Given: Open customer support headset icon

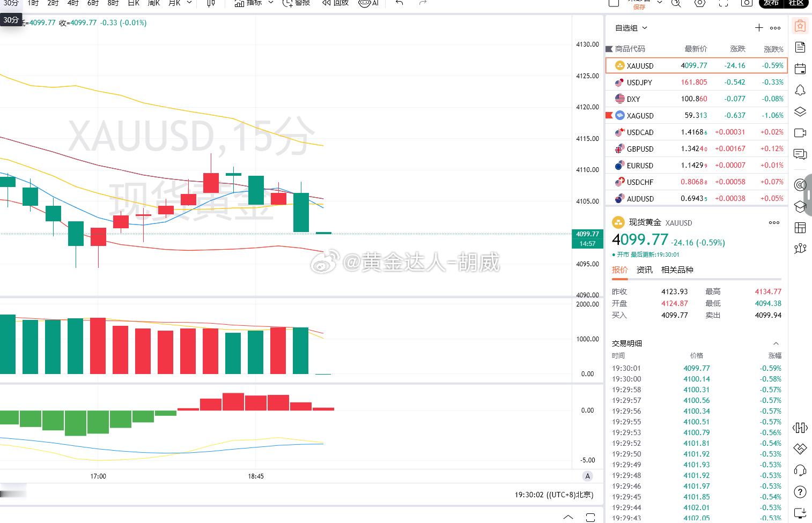Looking at the screenshot, I should pyautogui.click(x=800, y=470).
